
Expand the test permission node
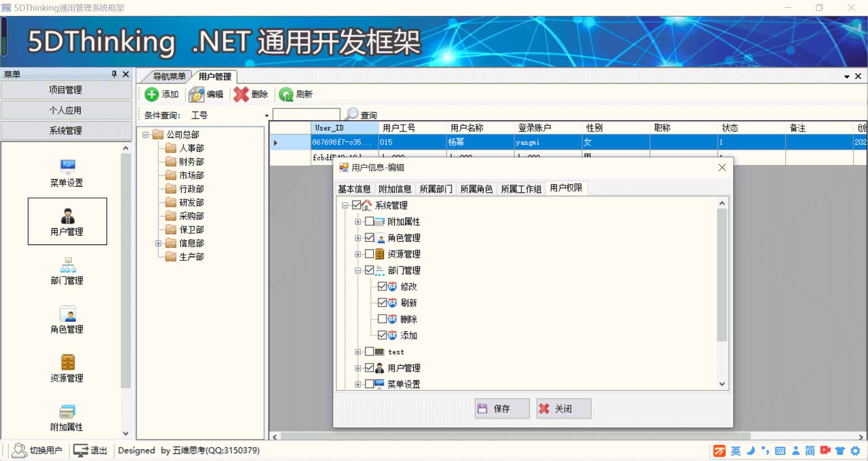(x=358, y=352)
